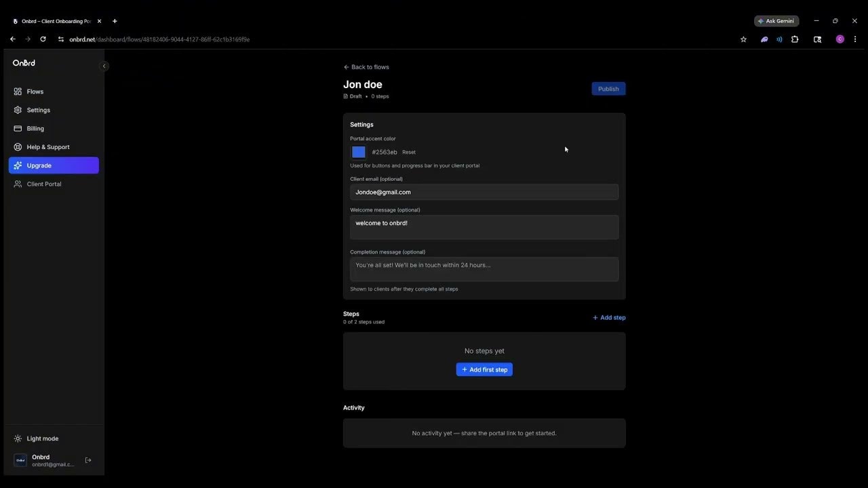The width and height of the screenshot is (868, 488).
Task: Click the browser forward arrow
Action: tap(28, 39)
